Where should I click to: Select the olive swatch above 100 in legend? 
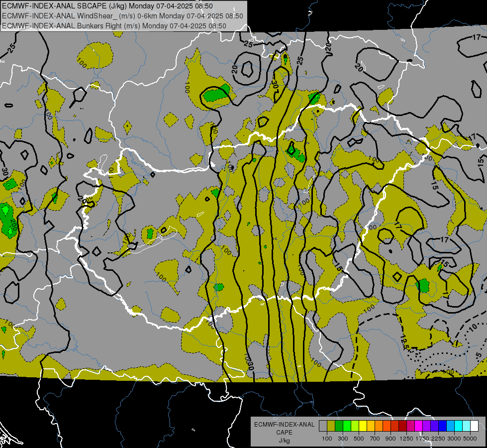331,426
